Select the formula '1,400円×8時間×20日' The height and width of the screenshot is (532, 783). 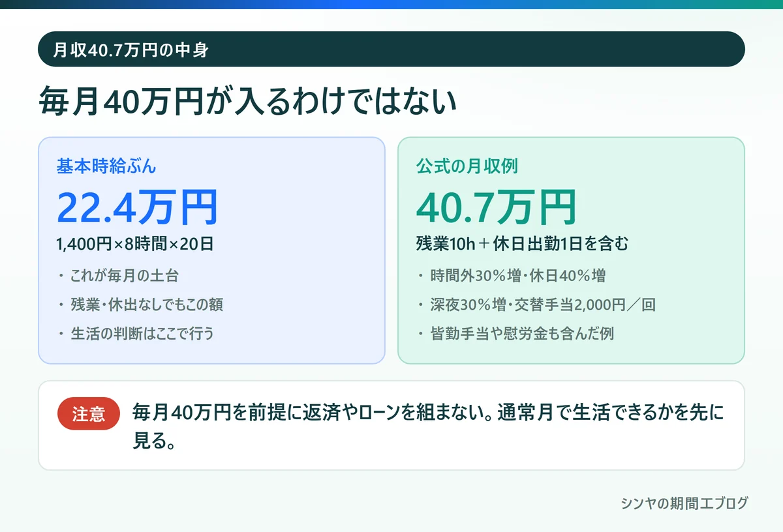point(135,244)
